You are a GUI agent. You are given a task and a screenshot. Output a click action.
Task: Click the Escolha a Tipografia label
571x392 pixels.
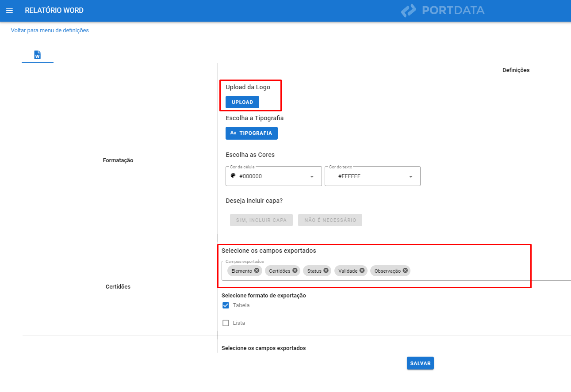pyautogui.click(x=255, y=118)
